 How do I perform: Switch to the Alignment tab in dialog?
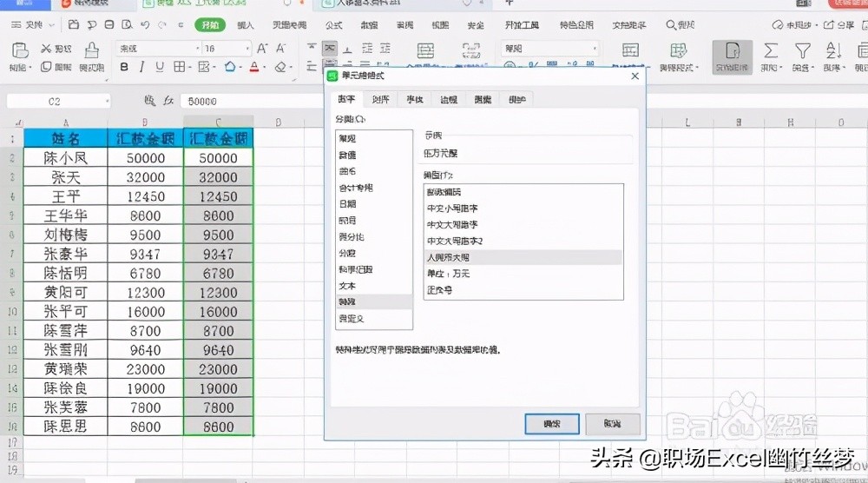coord(380,100)
